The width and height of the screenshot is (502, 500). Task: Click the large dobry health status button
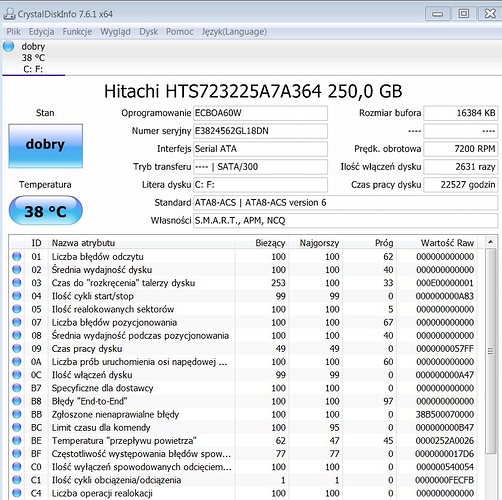tap(46, 146)
